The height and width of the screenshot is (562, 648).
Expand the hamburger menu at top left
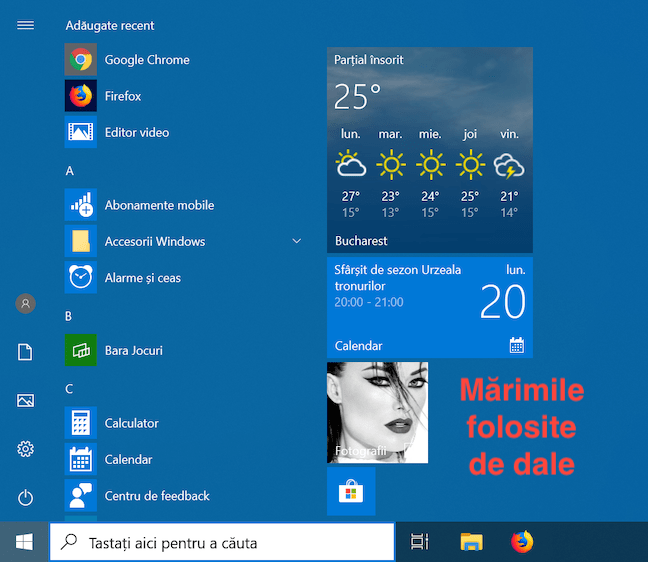(26, 25)
